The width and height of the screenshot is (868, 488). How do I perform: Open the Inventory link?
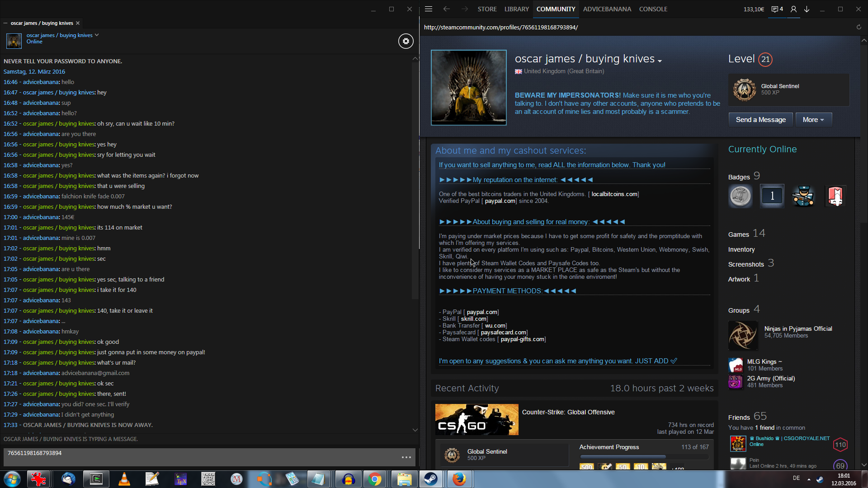click(741, 249)
